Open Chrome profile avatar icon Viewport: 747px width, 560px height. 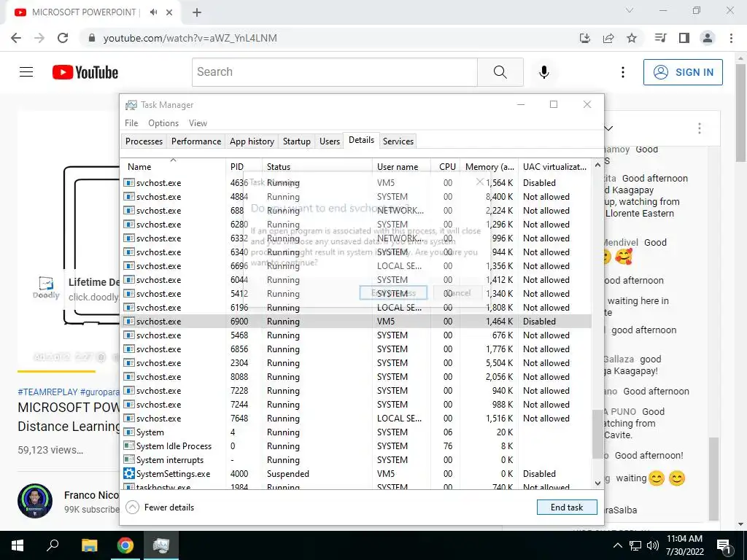708,38
